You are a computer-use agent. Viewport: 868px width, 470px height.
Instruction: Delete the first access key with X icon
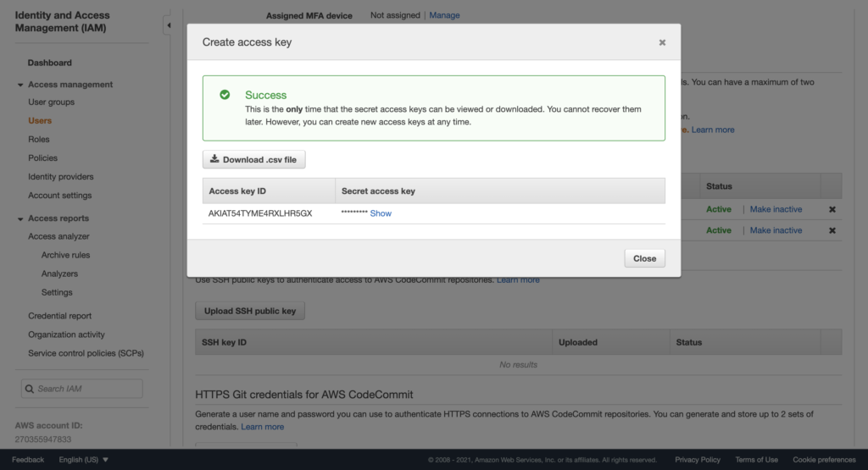pyautogui.click(x=832, y=209)
